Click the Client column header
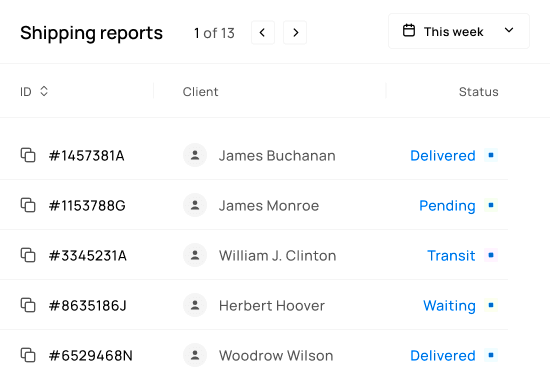 tap(200, 92)
